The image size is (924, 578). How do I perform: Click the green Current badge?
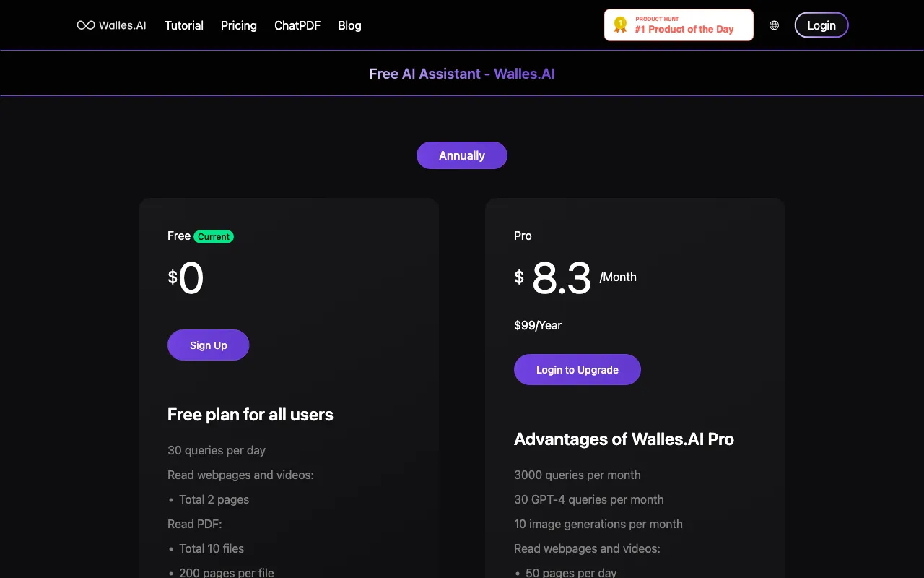(214, 236)
